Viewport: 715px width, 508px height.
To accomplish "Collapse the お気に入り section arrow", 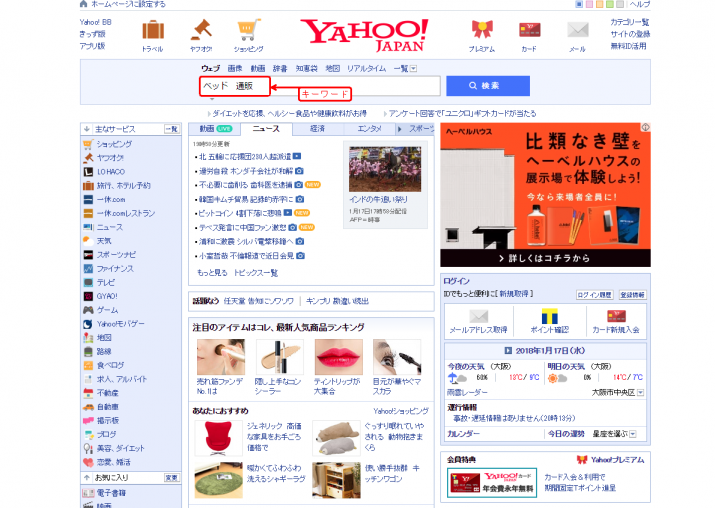I will tap(87, 477).
